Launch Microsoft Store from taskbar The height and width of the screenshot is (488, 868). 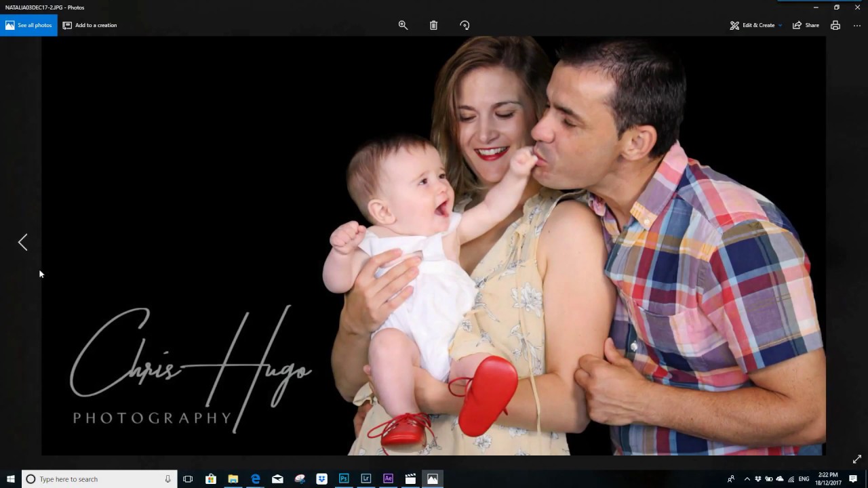coord(210,479)
